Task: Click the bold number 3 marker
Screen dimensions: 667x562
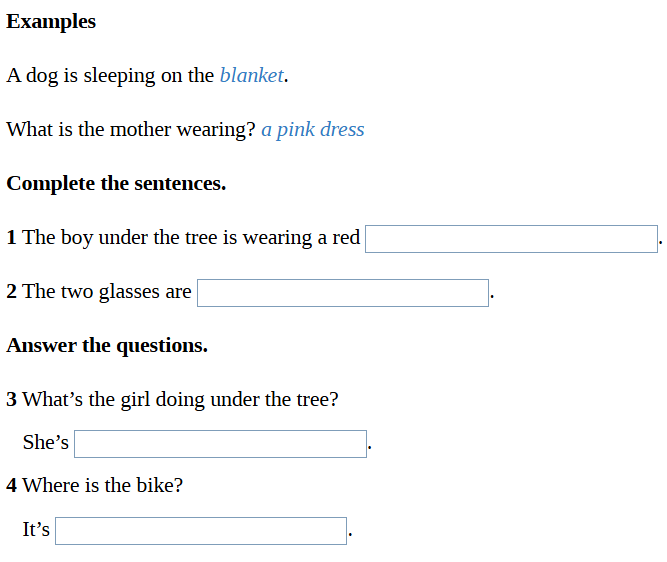Action: pyautogui.click(x=11, y=400)
